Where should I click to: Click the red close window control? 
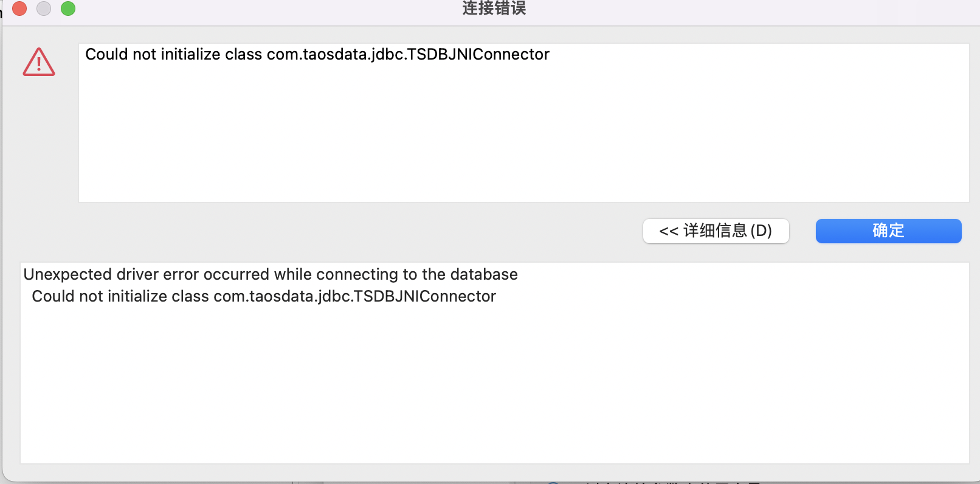click(19, 9)
